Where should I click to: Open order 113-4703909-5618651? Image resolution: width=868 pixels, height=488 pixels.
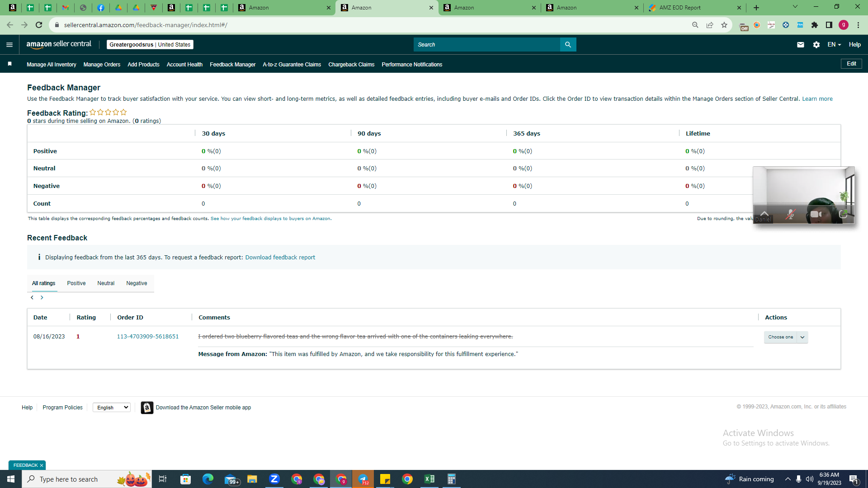(148, 337)
